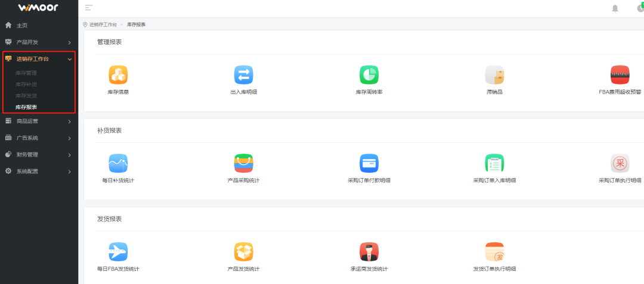
Task: Click the 承运商发货统计 label
Action: pyautogui.click(x=369, y=269)
